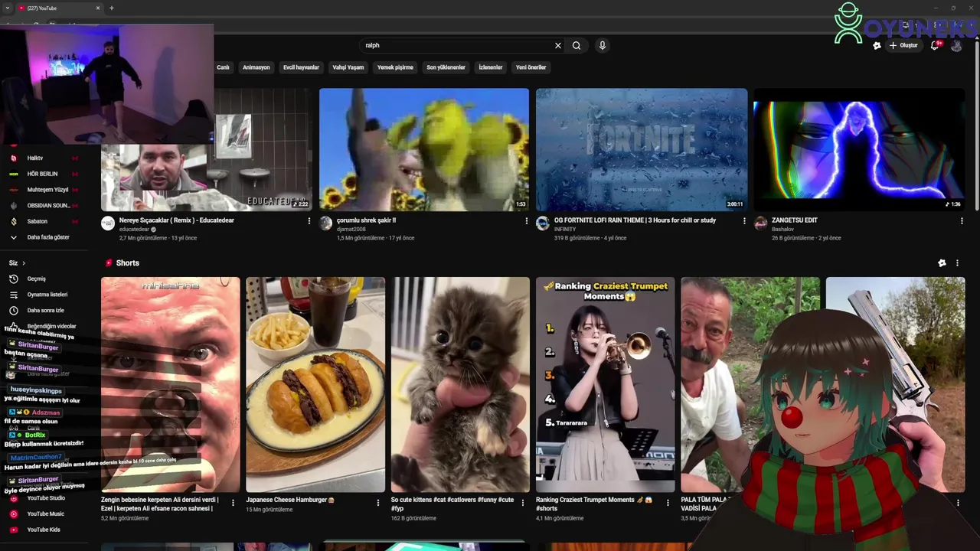Click the educatedear channel avatar
The height and width of the screenshot is (551, 980).
[x=108, y=223]
